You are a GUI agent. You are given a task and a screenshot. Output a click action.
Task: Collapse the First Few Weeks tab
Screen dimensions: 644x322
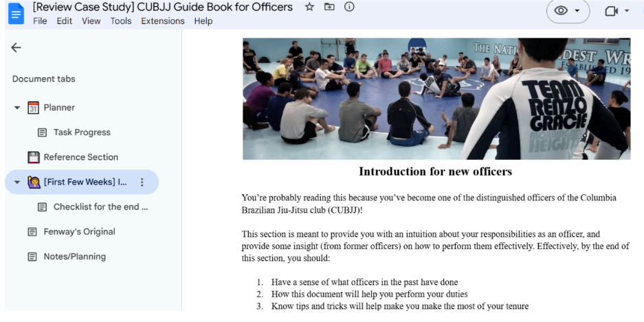pos(17,183)
